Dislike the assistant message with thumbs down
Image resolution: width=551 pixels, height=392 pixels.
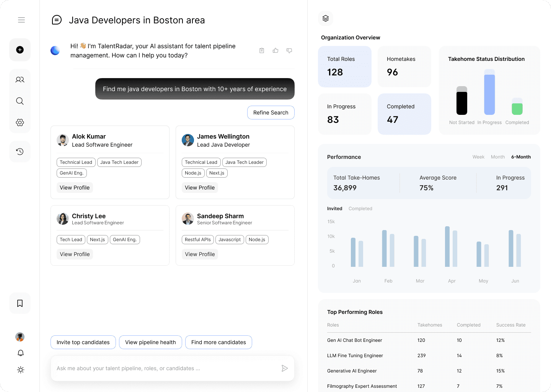point(289,51)
